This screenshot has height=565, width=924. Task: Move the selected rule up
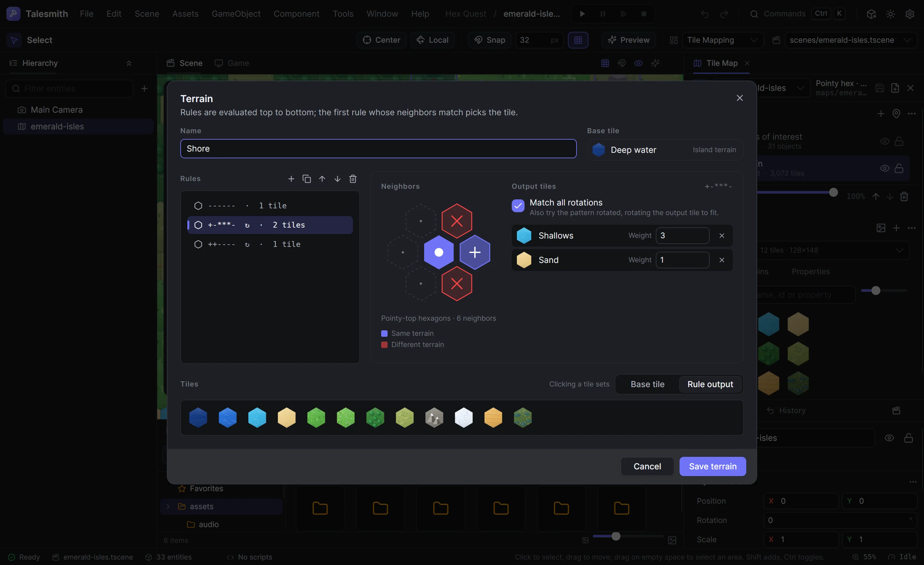tap(322, 179)
